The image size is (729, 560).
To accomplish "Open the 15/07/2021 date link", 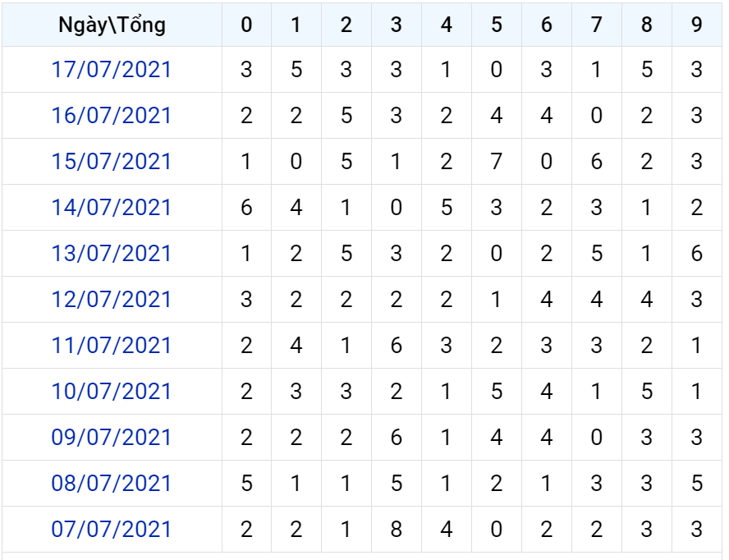I will tap(112, 162).
